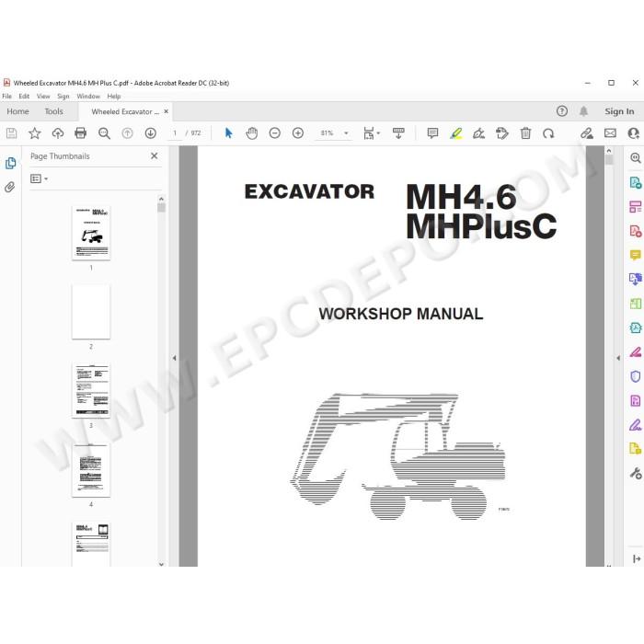Open the Find text magnifier icon
644x644 pixels.
(x=104, y=133)
